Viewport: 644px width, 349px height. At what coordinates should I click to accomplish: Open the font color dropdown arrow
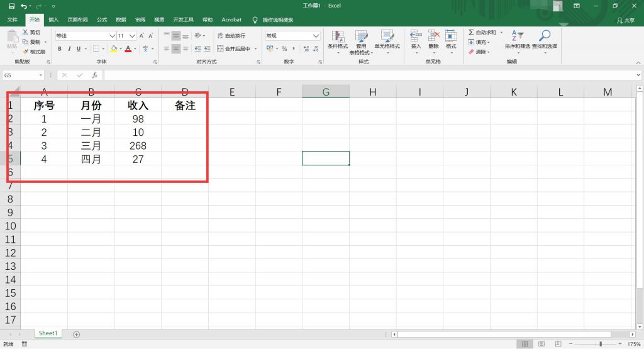click(135, 49)
